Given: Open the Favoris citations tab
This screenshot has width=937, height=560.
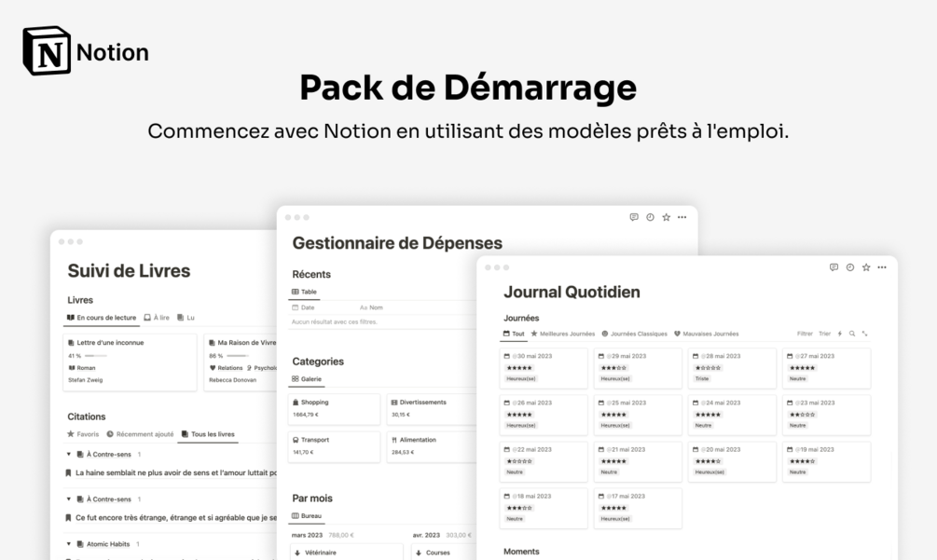Looking at the screenshot, I should click(x=83, y=434).
